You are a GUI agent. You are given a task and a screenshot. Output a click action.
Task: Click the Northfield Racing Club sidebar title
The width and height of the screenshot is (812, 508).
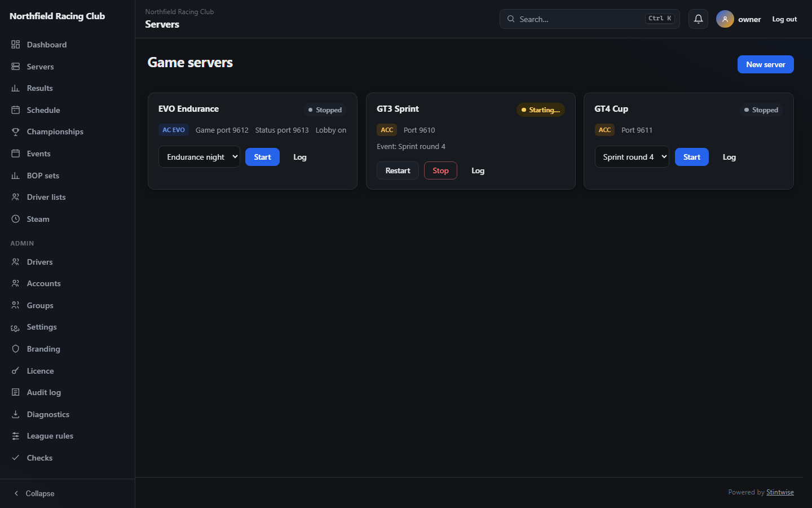pyautogui.click(x=58, y=16)
